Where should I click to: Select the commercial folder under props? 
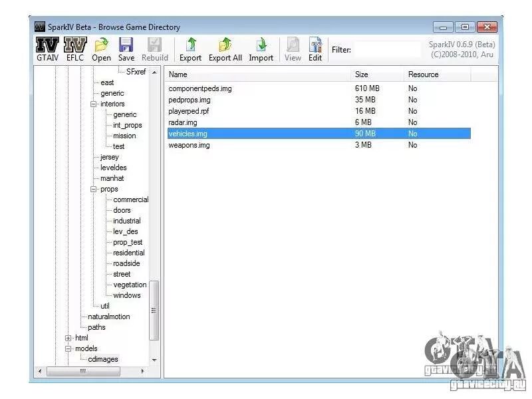[131, 199]
